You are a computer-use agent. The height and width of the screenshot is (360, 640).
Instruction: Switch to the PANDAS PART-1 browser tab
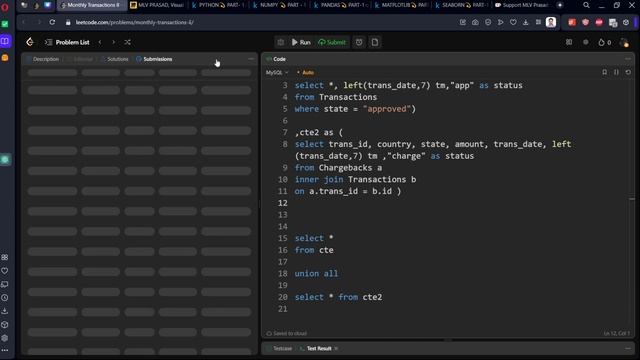click(340, 5)
